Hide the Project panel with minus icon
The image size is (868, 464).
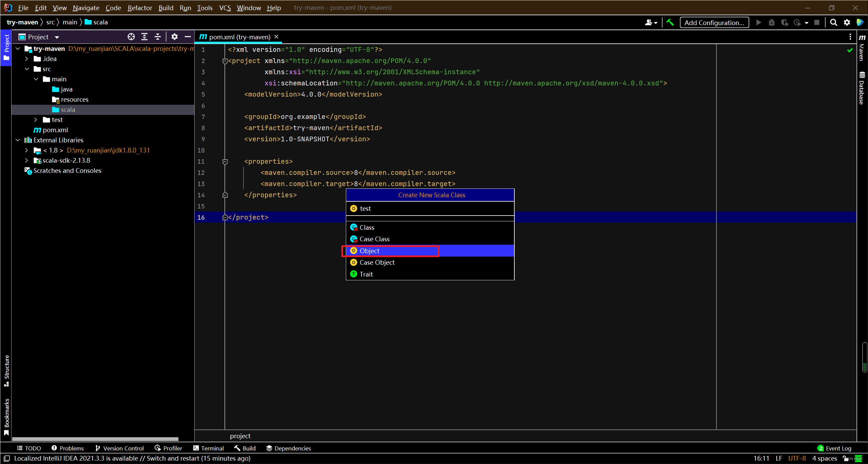(x=188, y=37)
